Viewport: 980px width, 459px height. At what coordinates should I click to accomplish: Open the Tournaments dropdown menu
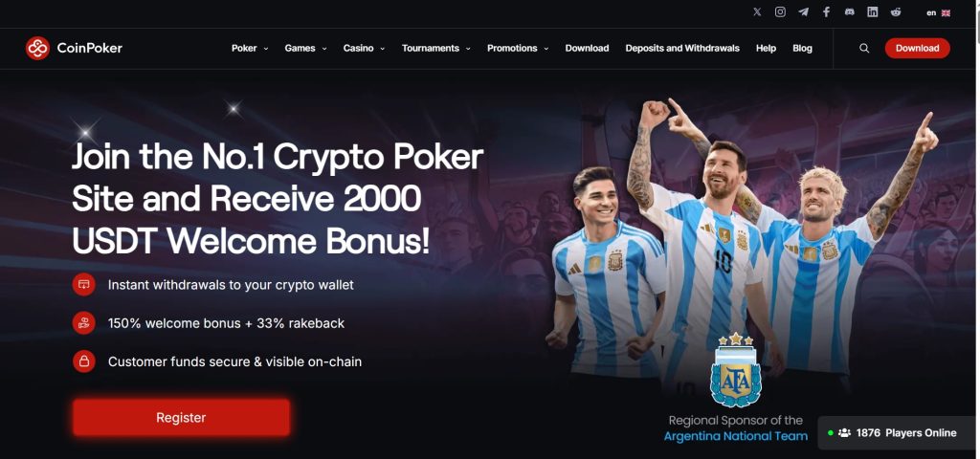(436, 48)
